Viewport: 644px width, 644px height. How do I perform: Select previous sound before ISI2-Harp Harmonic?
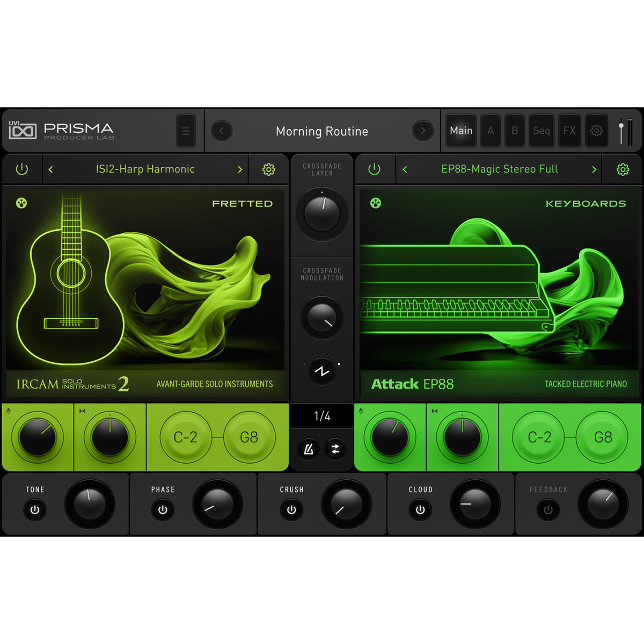click(x=51, y=170)
